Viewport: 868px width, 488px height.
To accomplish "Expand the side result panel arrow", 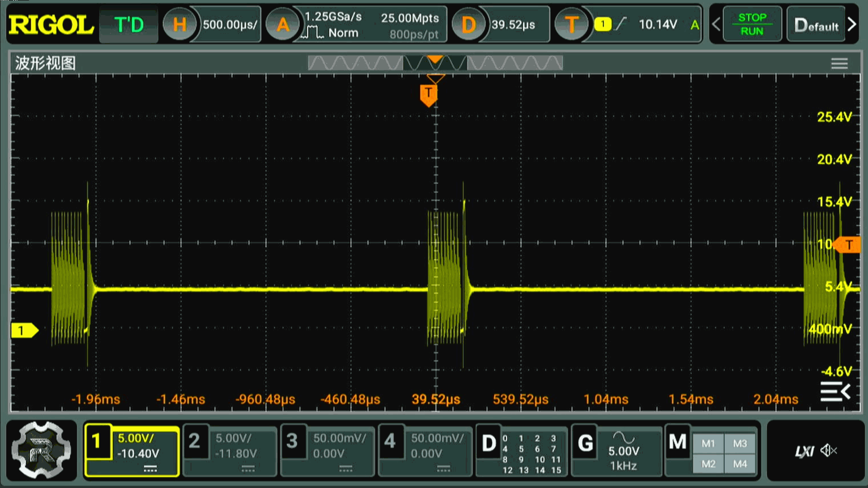I will (x=835, y=391).
